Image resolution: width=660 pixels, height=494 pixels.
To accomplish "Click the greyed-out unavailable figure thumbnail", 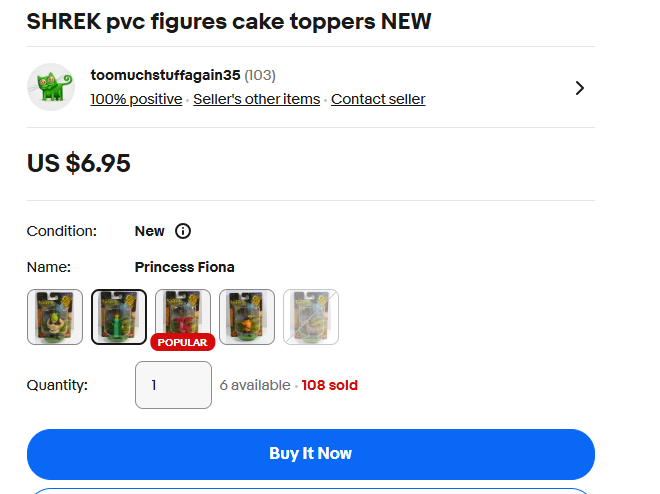I will click(x=311, y=317).
